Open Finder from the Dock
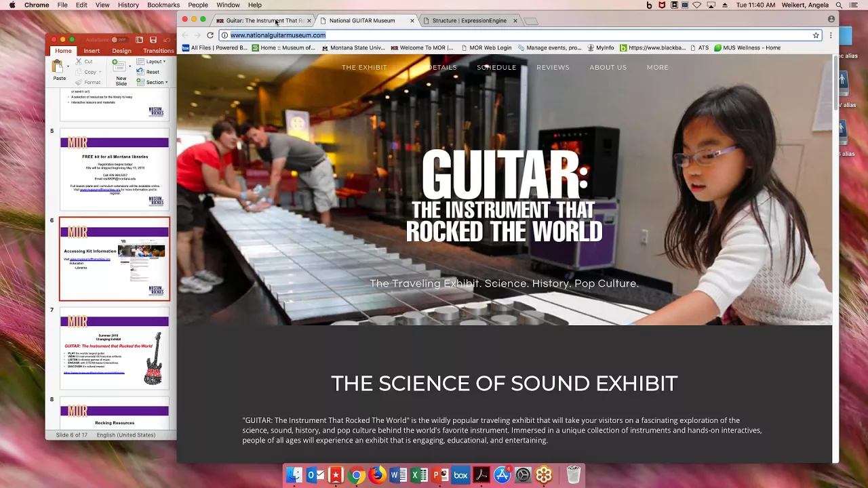This screenshot has width=868, height=488. coord(294,475)
